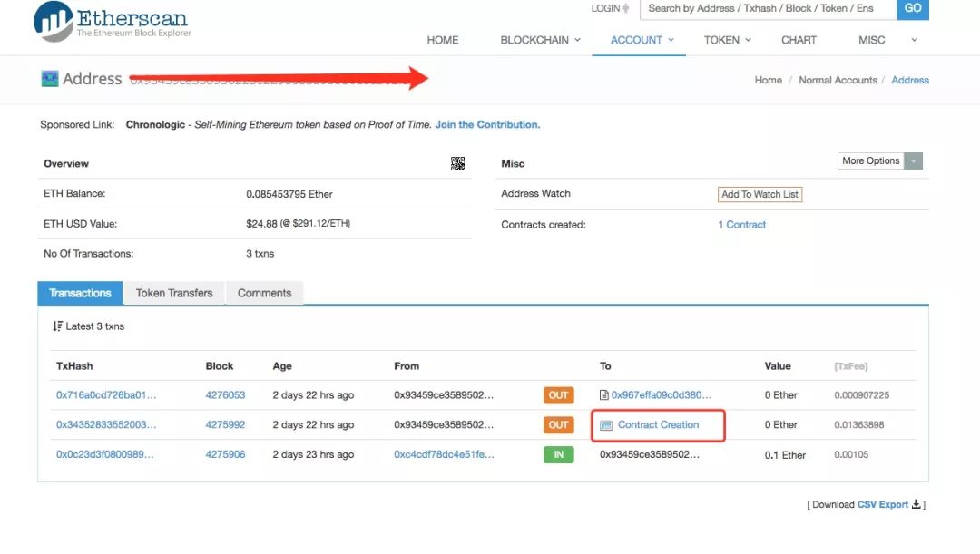Open the More Options dropdown
This screenshot has width=980, height=554.
coord(879,160)
